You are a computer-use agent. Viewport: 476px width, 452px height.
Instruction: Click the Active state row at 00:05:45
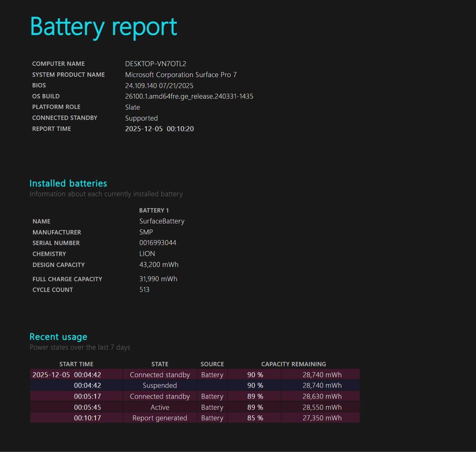pos(160,407)
